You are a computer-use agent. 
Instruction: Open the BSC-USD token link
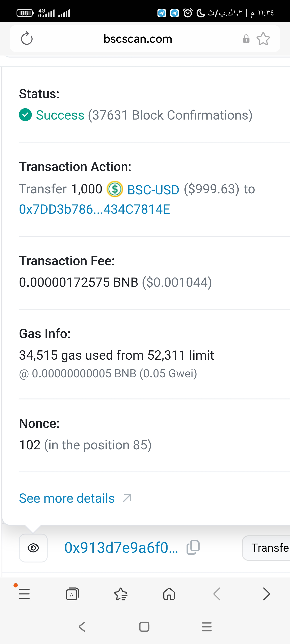pyautogui.click(x=153, y=190)
